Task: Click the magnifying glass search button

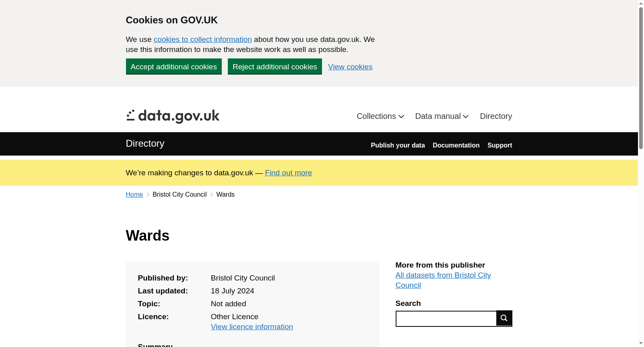Action: point(504,318)
